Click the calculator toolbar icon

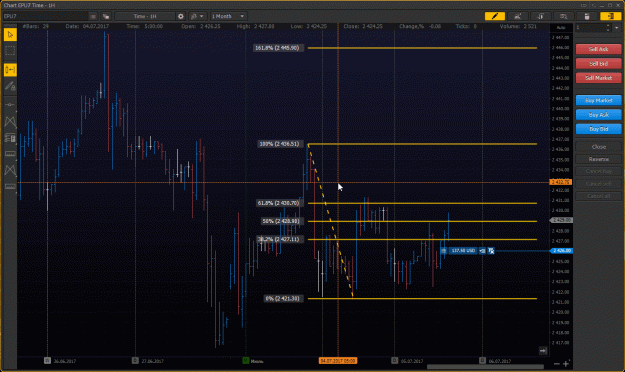(x=587, y=16)
